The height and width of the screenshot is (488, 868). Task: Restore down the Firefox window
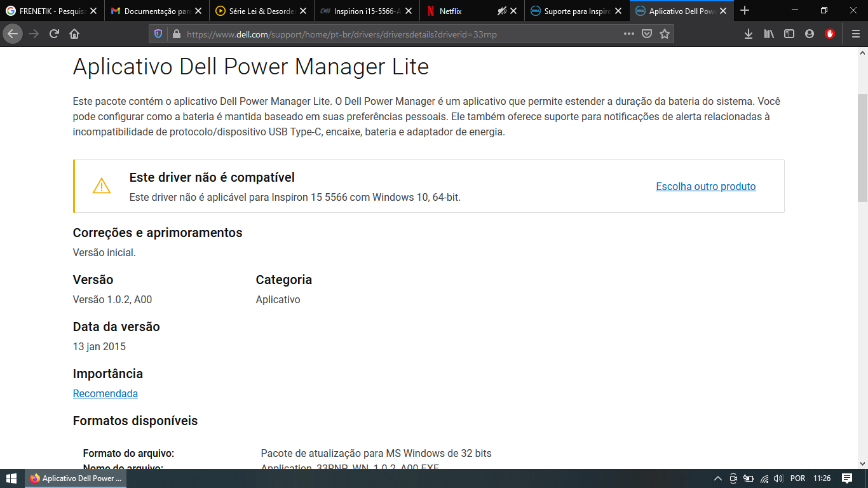[x=824, y=10]
